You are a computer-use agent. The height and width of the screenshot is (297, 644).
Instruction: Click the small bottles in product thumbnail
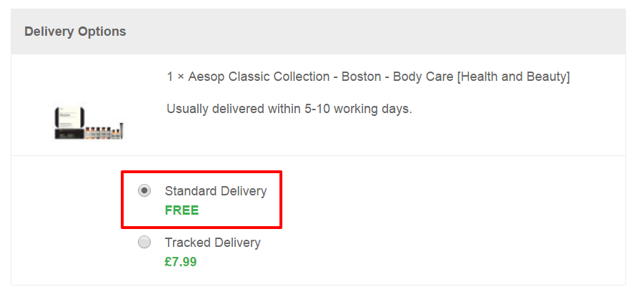[104, 133]
